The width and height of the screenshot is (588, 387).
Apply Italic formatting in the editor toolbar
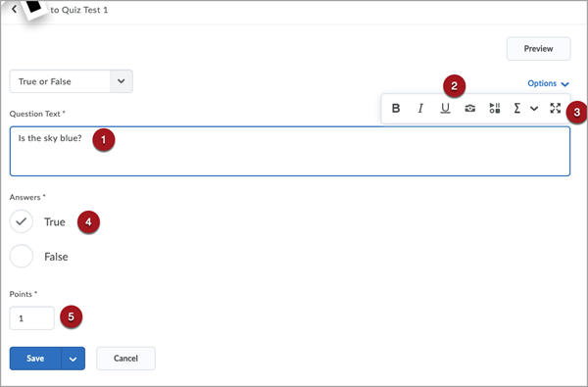(x=420, y=109)
